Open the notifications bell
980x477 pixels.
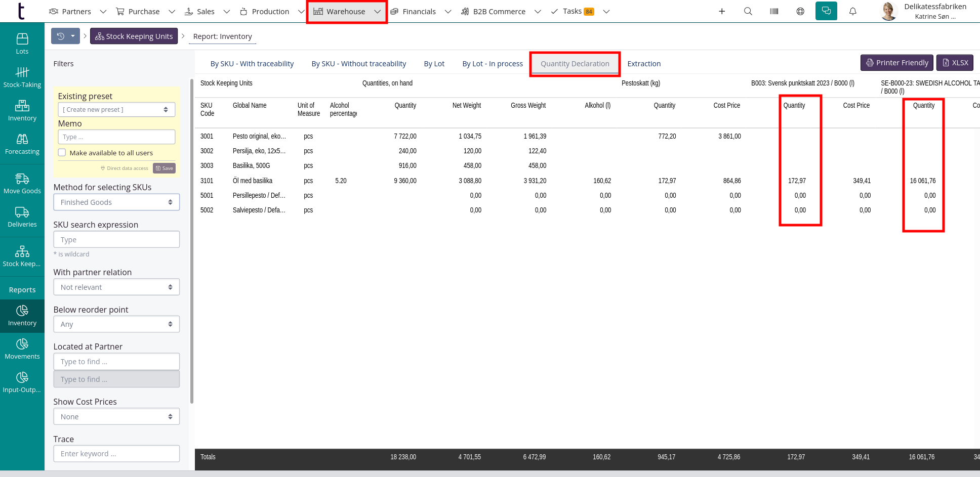[853, 11]
